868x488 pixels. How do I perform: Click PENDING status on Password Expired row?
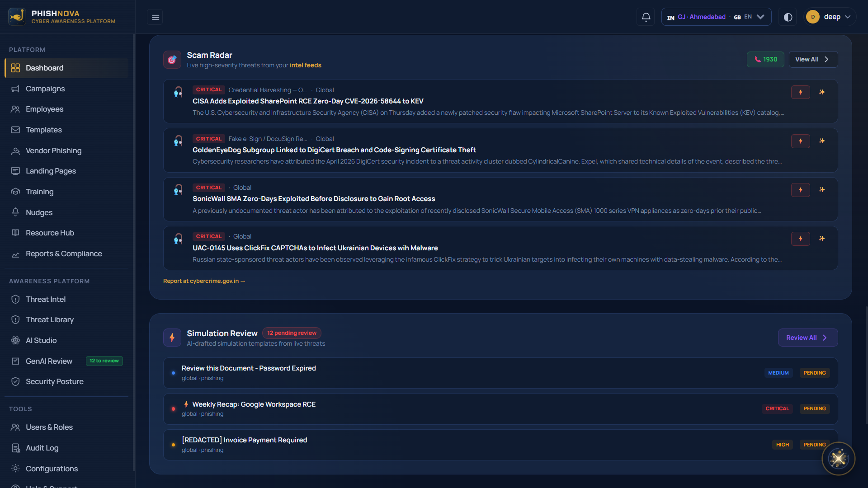pos(814,373)
